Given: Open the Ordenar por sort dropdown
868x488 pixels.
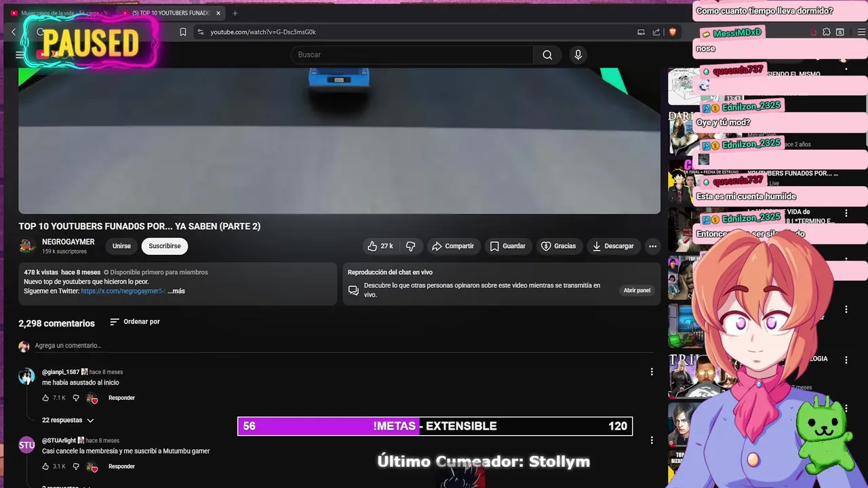Looking at the screenshot, I should pyautogui.click(x=135, y=322).
